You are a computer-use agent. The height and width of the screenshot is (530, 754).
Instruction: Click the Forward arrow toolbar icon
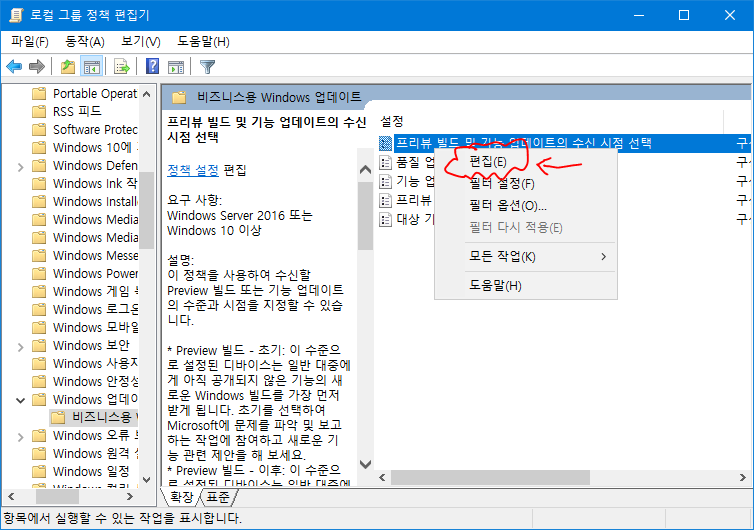tap(37, 66)
